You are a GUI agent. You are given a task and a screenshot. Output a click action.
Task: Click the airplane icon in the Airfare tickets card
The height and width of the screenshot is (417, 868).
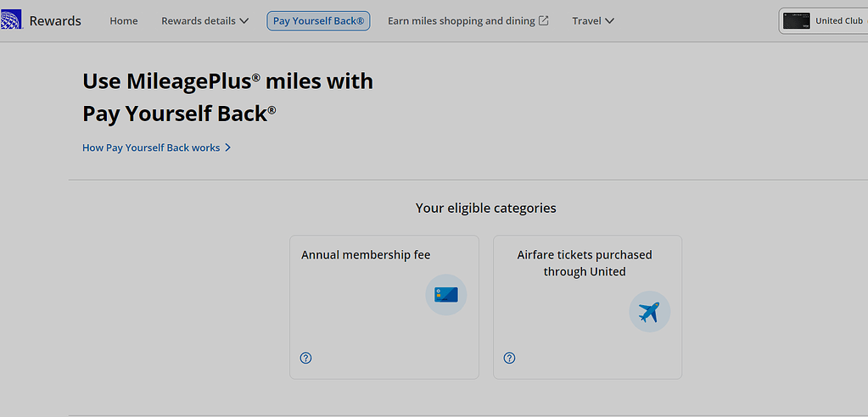[649, 312]
